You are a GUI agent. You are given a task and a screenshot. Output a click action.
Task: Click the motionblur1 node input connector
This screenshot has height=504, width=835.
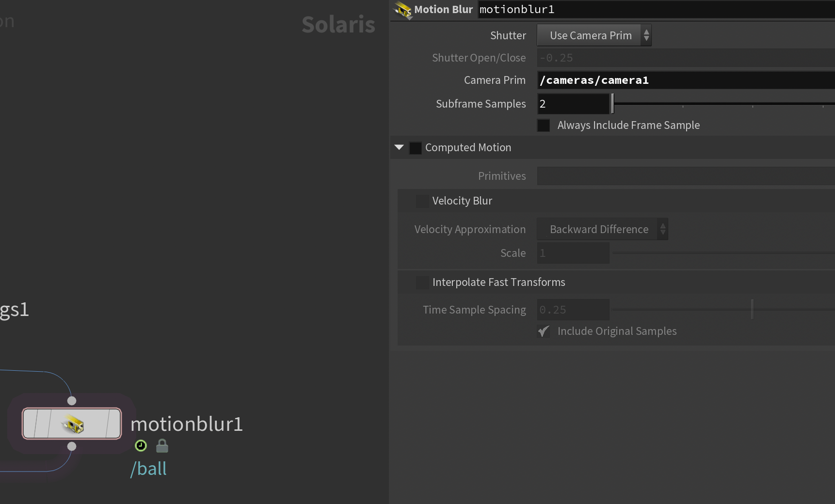(72, 401)
